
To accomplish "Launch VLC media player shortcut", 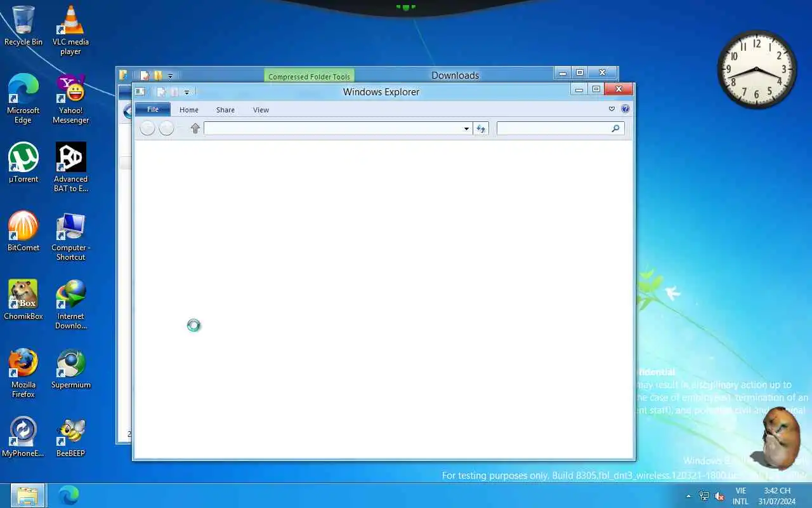I will coord(70,30).
